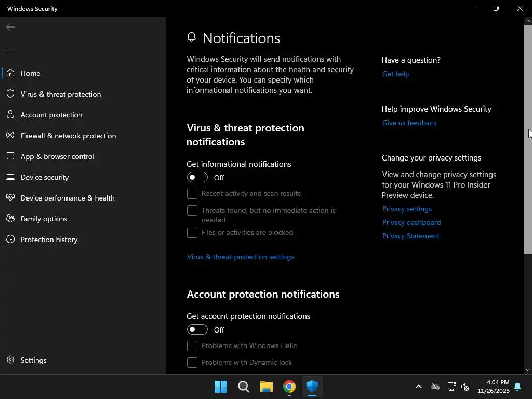Click the muted volume tray icon
The image size is (532, 399).
[465, 387]
